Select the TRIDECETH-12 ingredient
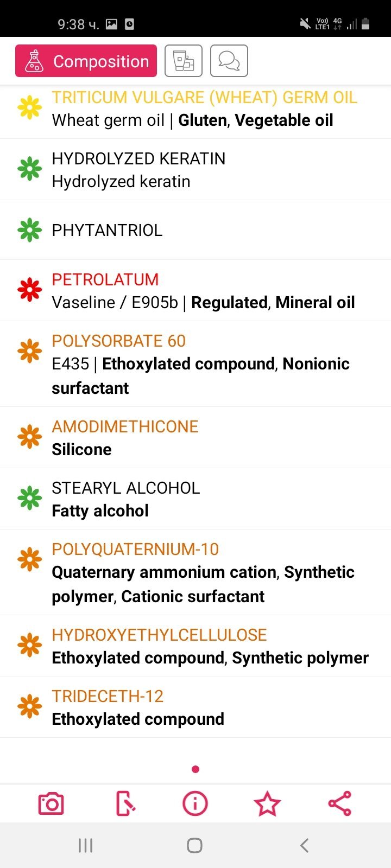Screen dimensions: 391x868 pyautogui.click(x=108, y=696)
